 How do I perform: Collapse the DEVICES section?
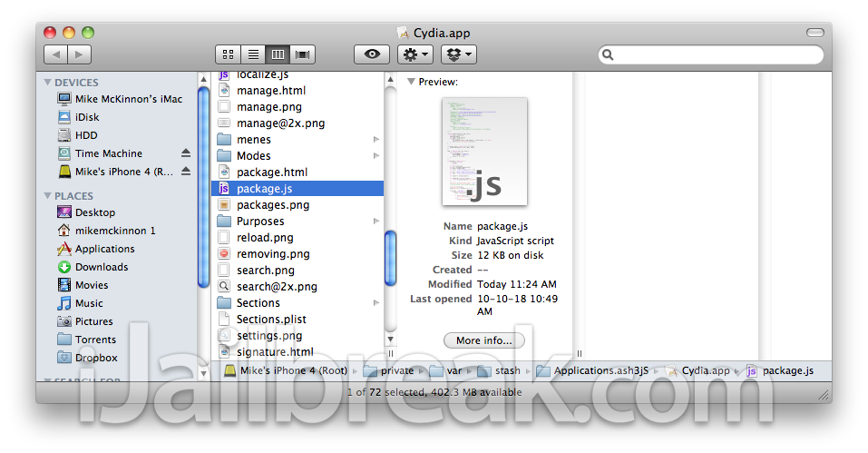click(47, 83)
